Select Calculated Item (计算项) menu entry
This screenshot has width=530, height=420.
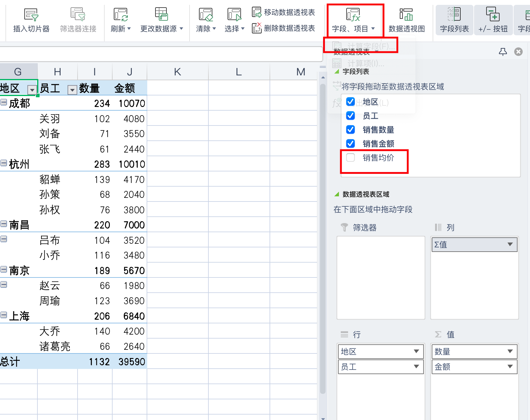365,64
